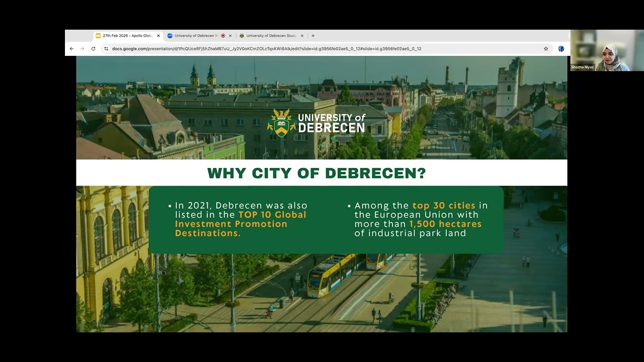Close the 'University of Debrecen Study' tab
Screen dimensions: 644x362
click(302, 36)
